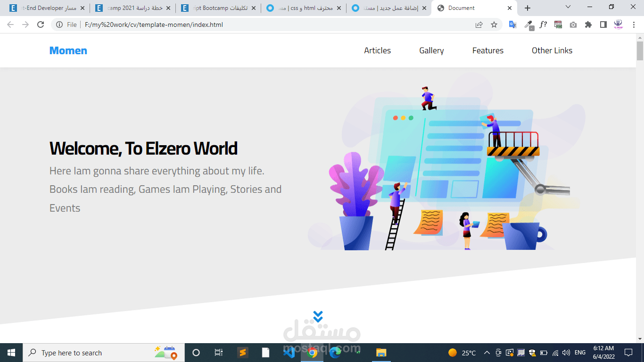The image size is (644, 362).
Task: Open the camera screenshot extension
Action: click(x=573, y=25)
